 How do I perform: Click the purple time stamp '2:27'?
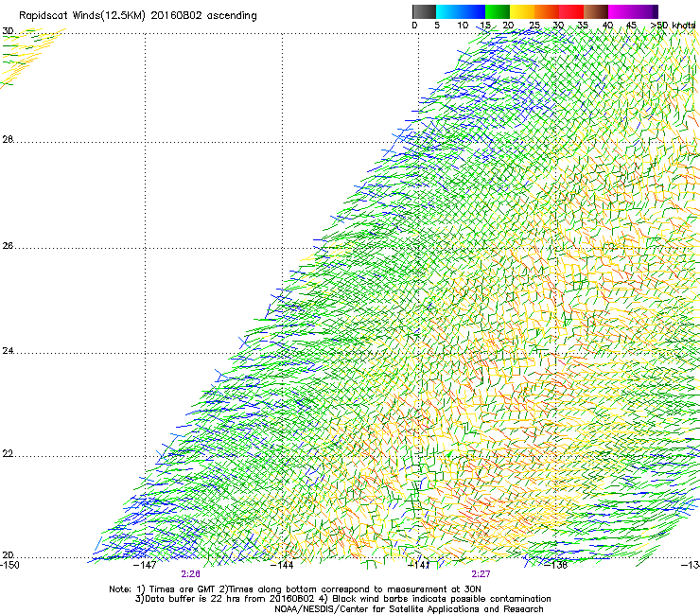[x=481, y=574]
